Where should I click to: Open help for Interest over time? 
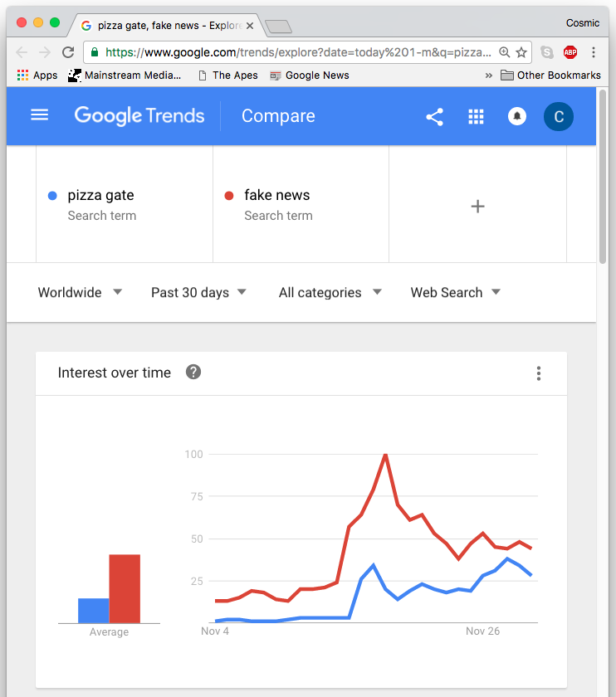click(x=193, y=372)
